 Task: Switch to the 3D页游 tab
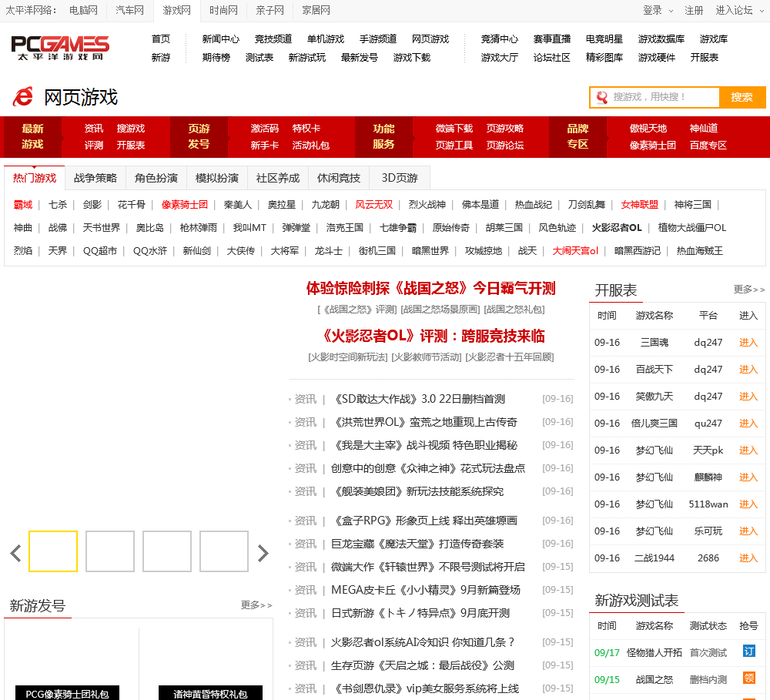[400, 178]
